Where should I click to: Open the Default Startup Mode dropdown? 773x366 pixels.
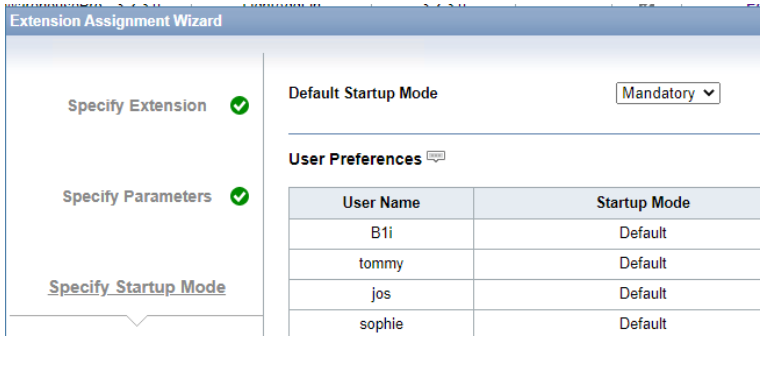pyautogui.click(x=668, y=93)
